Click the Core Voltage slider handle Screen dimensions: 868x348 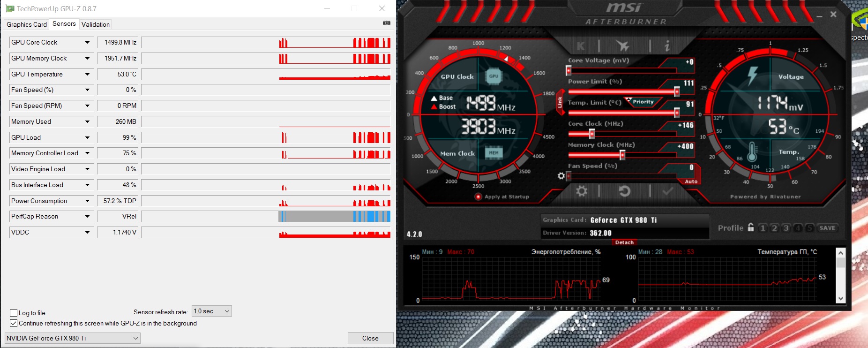pyautogui.click(x=569, y=70)
